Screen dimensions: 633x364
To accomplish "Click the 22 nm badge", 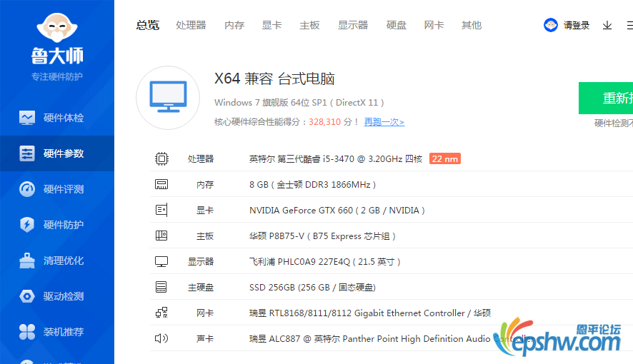I will pos(445,159).
